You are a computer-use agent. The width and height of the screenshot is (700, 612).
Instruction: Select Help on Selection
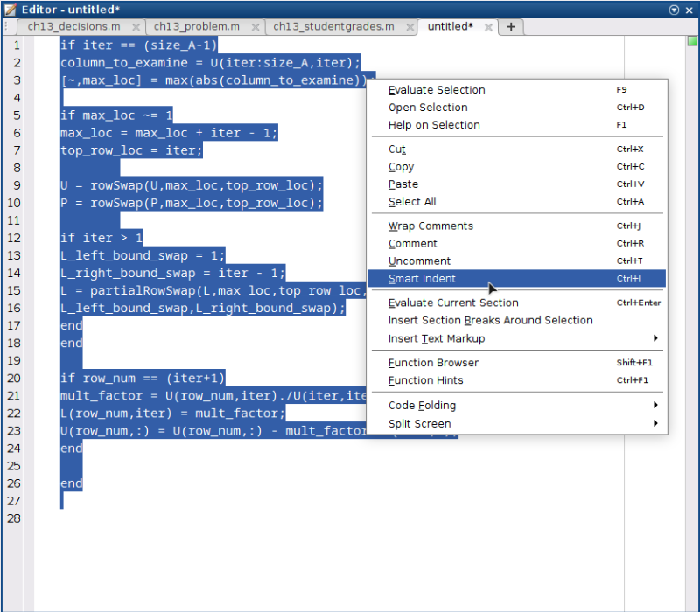517,125
